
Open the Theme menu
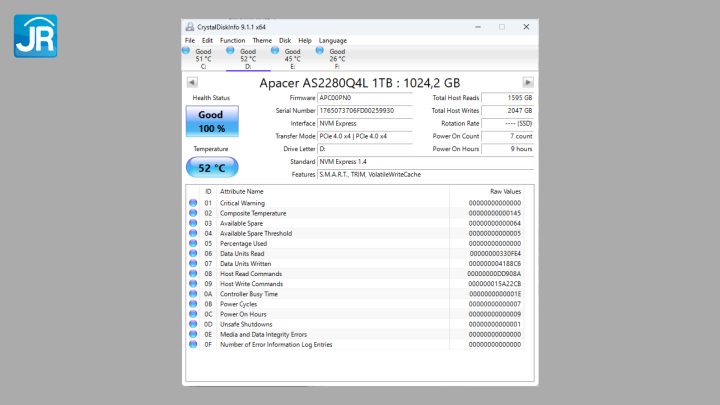[262, 40]
